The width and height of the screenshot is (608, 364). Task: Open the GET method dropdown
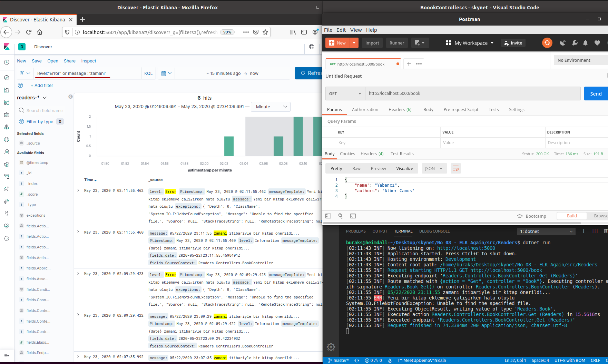pos(345,94)
